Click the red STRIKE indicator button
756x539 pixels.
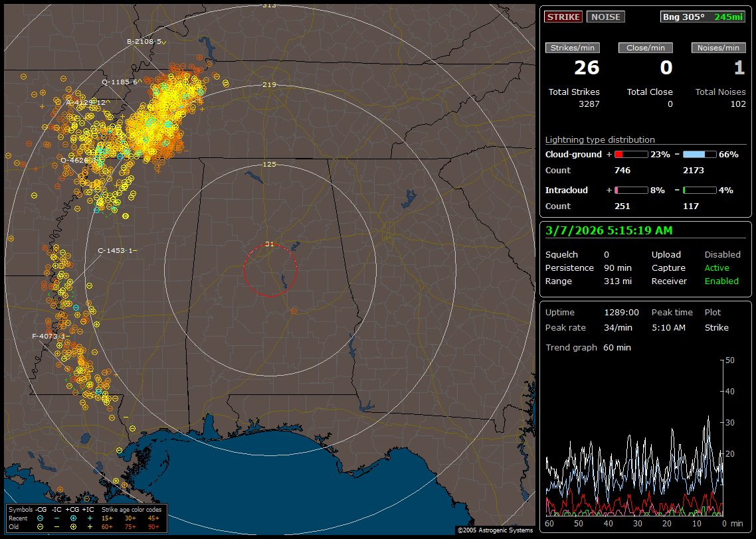(563, 17)
